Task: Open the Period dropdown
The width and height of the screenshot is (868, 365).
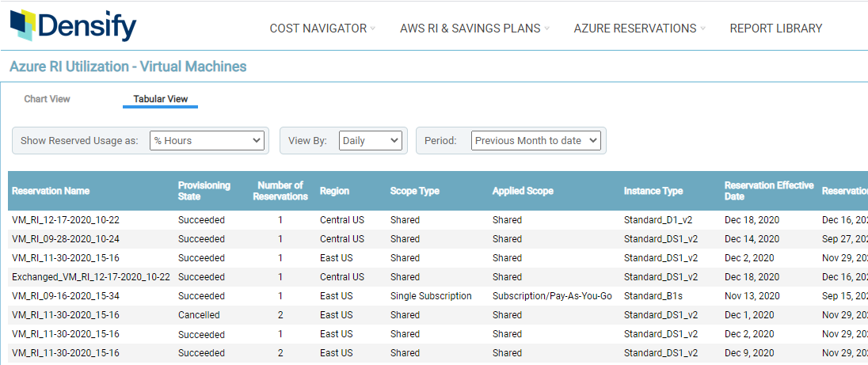Action: click(535, 140)
